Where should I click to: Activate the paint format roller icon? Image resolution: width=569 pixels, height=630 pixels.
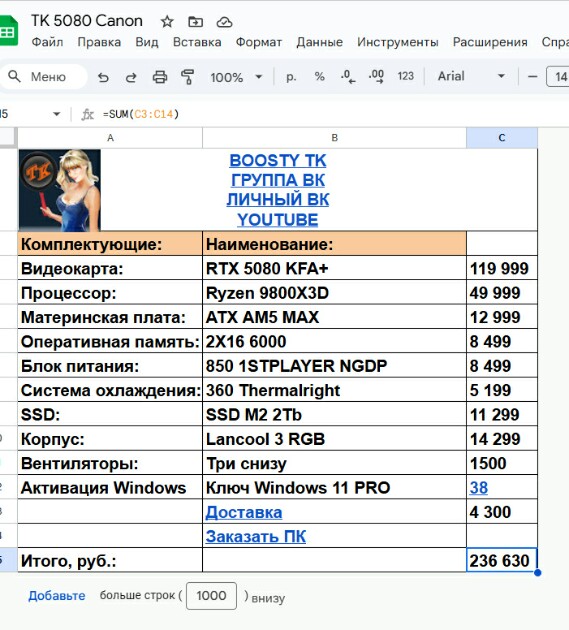pos(187,76)
